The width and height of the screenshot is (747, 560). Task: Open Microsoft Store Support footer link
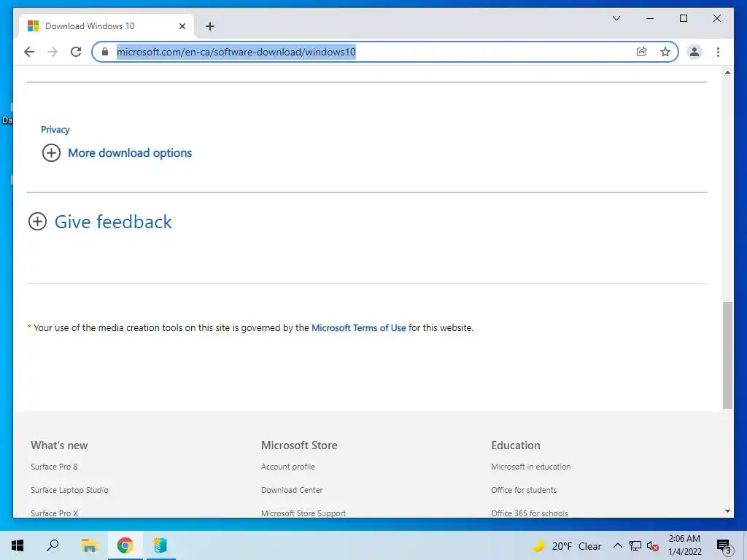point(303,513)
